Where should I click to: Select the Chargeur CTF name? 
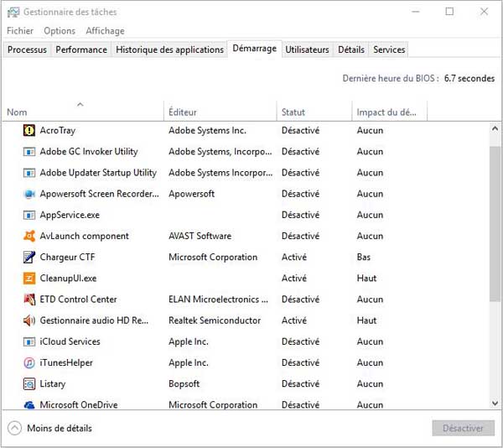67,257
